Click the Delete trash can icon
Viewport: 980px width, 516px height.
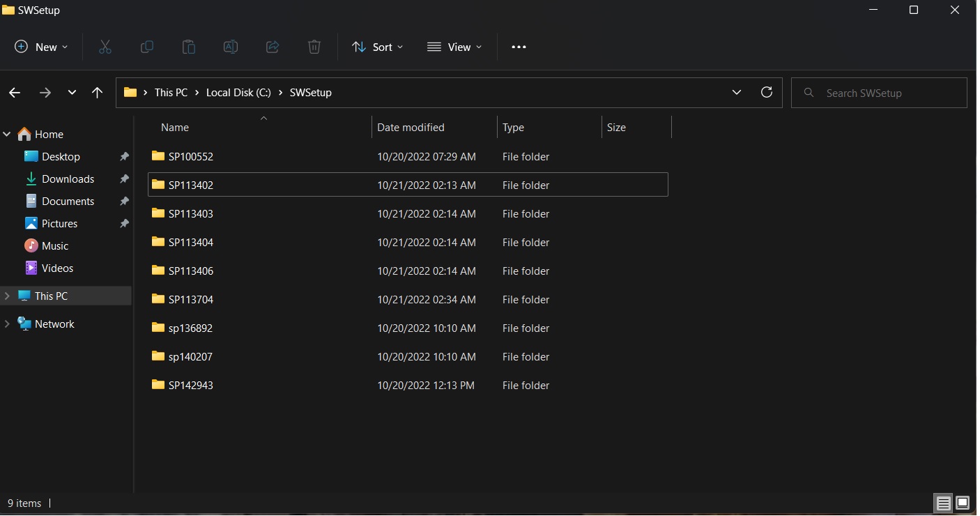point(314,47)
